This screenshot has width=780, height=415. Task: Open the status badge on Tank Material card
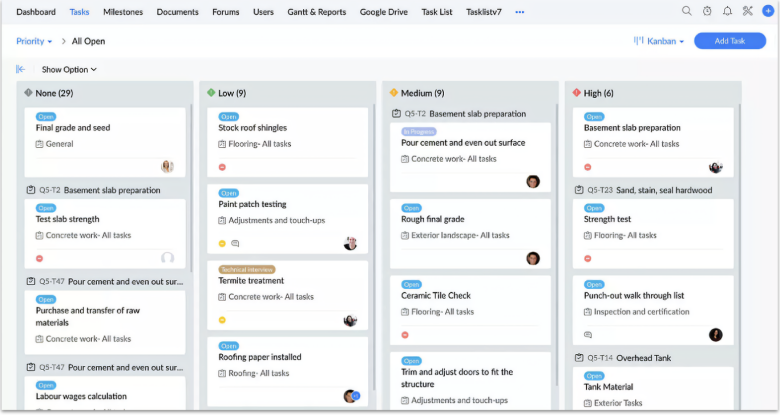pos(594,376)
